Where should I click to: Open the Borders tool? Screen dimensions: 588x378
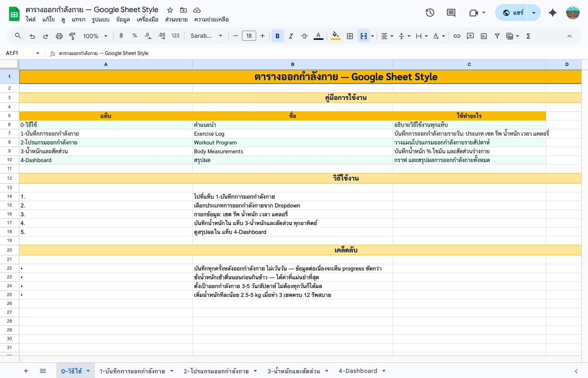pos(349,36)
